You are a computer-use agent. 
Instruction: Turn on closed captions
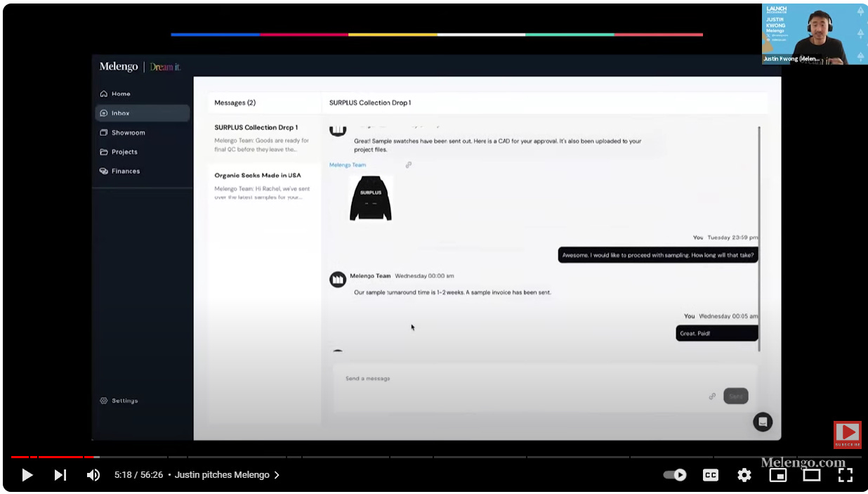click(711, 475)
